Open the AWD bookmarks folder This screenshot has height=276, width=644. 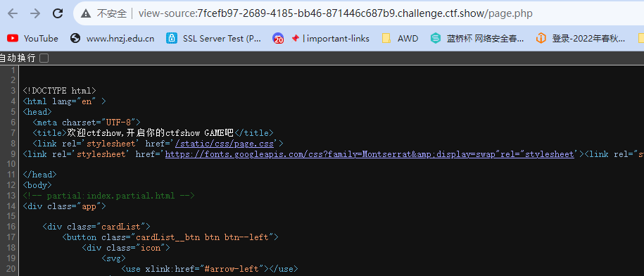click(400, 38)
